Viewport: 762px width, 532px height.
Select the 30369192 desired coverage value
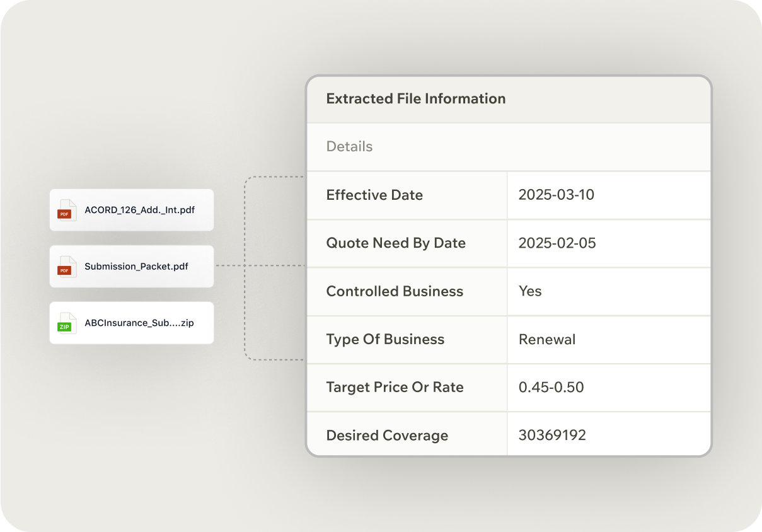pos(552,435)
